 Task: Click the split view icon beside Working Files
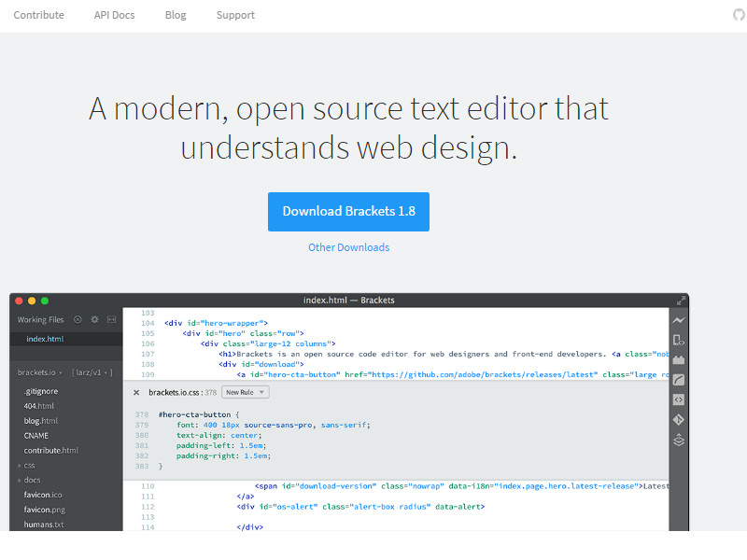111,320
